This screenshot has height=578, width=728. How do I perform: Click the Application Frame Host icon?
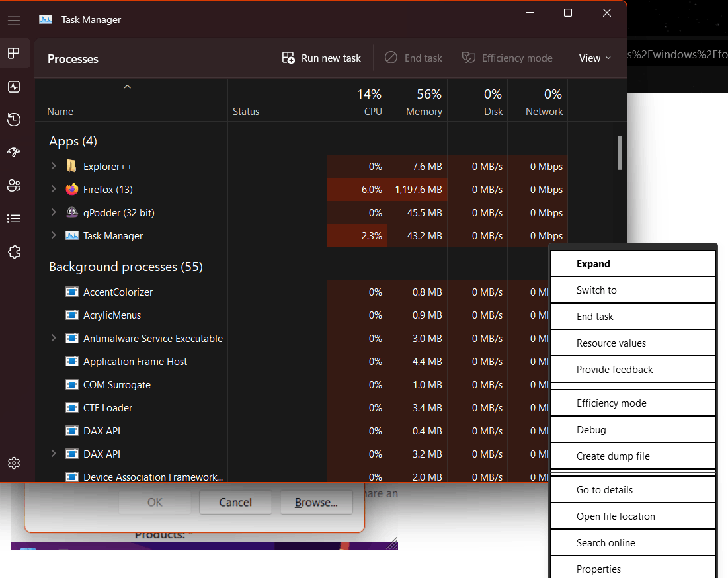71,362
